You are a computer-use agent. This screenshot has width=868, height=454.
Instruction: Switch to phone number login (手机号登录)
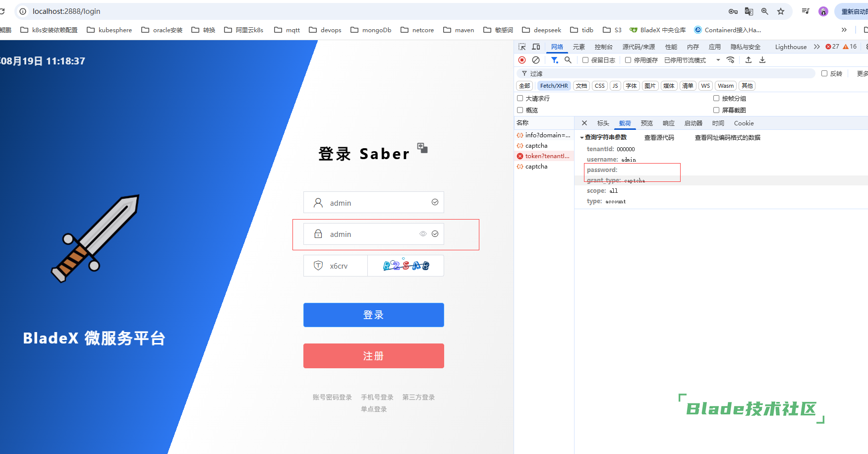(x=377, y=397)
